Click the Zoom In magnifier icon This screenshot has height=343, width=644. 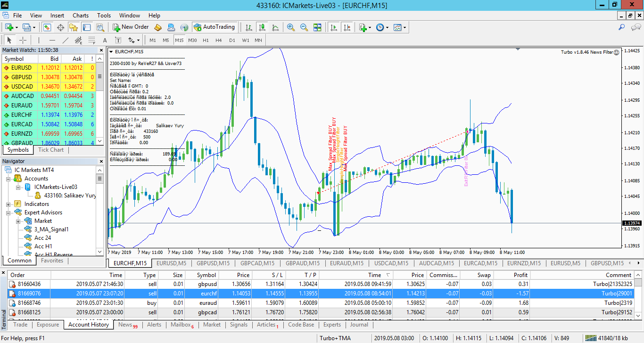pyautogui.click(x=291, y=27)
